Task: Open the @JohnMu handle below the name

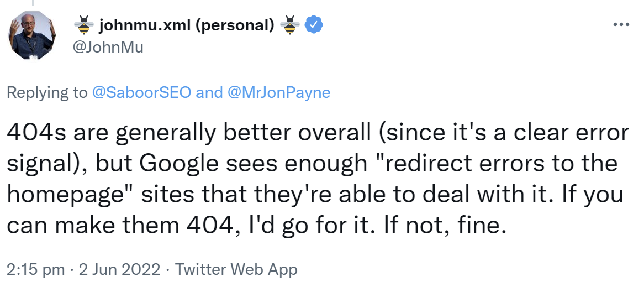Action: (108, 48)
